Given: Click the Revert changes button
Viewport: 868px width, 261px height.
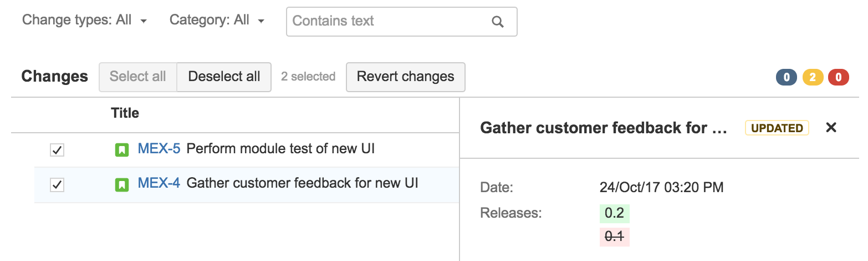Looking at the screenshot, I should [x=406, y=77].
